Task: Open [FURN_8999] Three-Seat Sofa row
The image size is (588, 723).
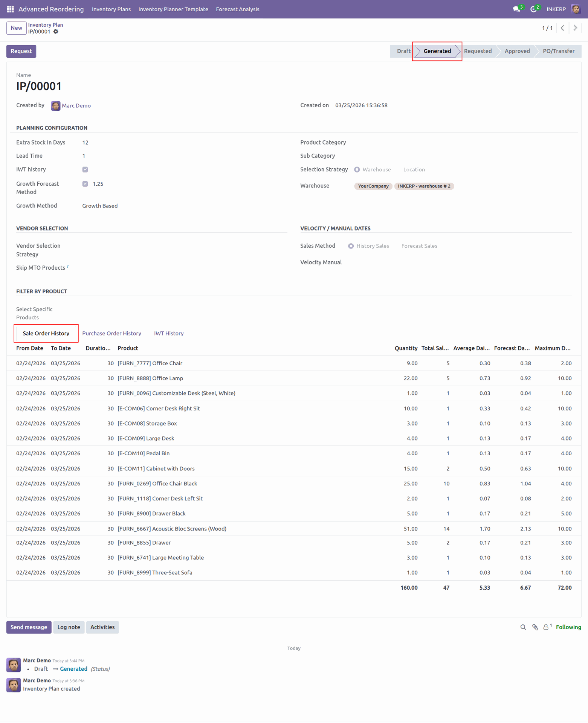Action: pyautogui.click(x=294, y=573)
